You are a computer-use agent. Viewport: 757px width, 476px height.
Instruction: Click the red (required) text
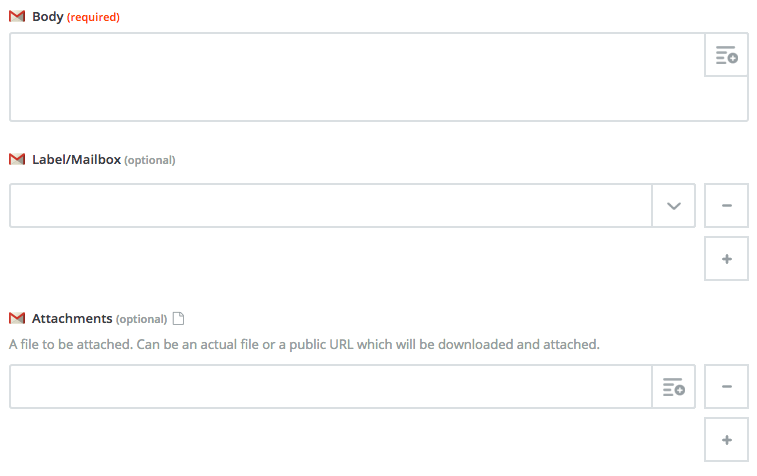pos(93,17)
